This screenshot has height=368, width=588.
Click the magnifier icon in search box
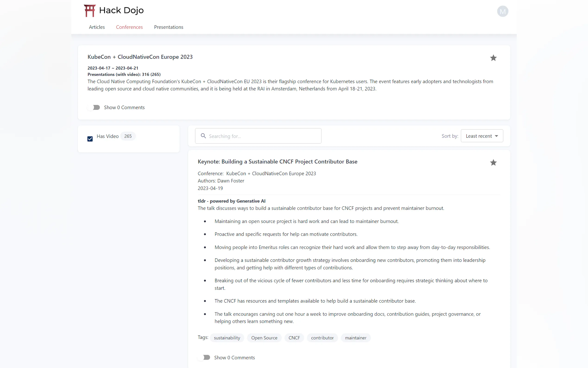[203, 136]
